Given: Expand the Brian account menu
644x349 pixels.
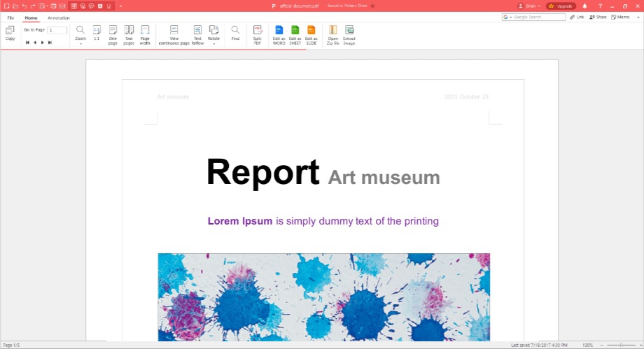Looking at the screenshot, I should (x=528, y=6).
